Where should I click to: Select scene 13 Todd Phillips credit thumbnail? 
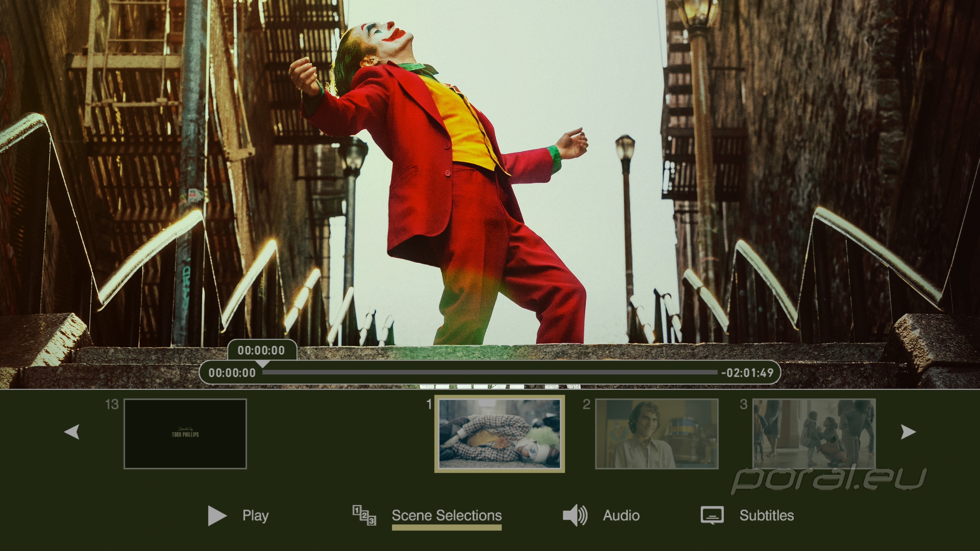[185, 434]
